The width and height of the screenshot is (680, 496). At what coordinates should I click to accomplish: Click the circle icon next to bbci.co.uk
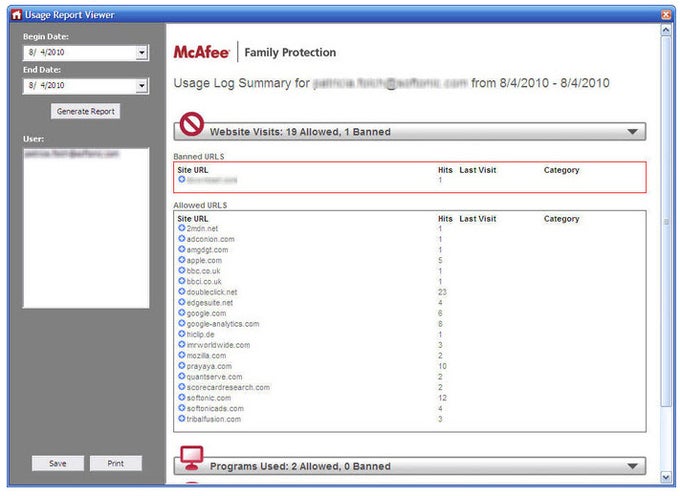(x=182, y=281)
